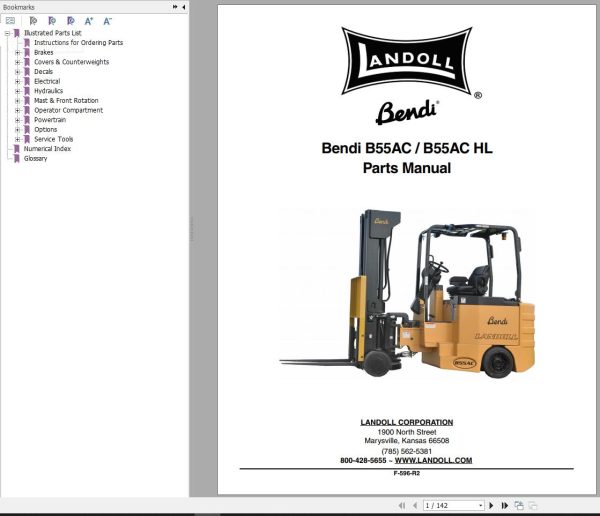
Task: Click the Landoll logo on the cover
Action: 407,61
